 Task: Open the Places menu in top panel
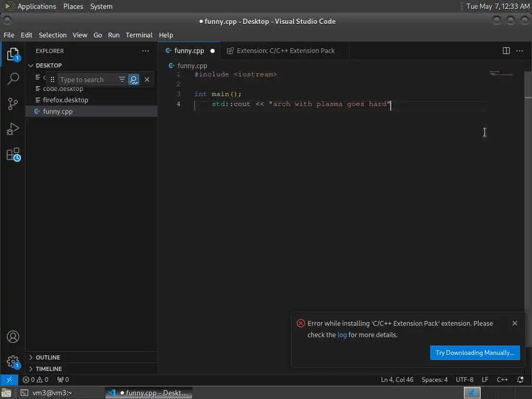pos(73,6)
